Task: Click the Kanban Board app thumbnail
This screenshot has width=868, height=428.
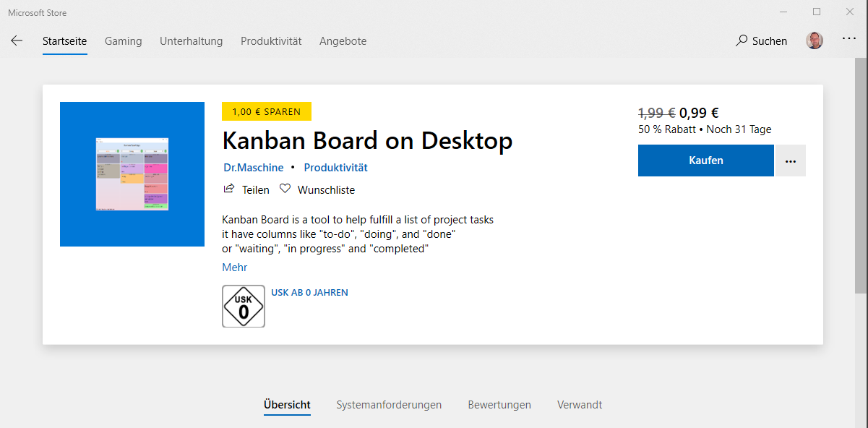Action: tap(132, 174)
